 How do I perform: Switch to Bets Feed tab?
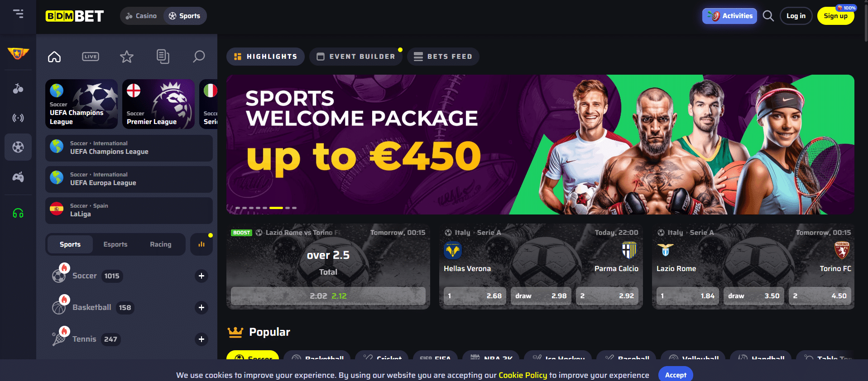[443, 57]
